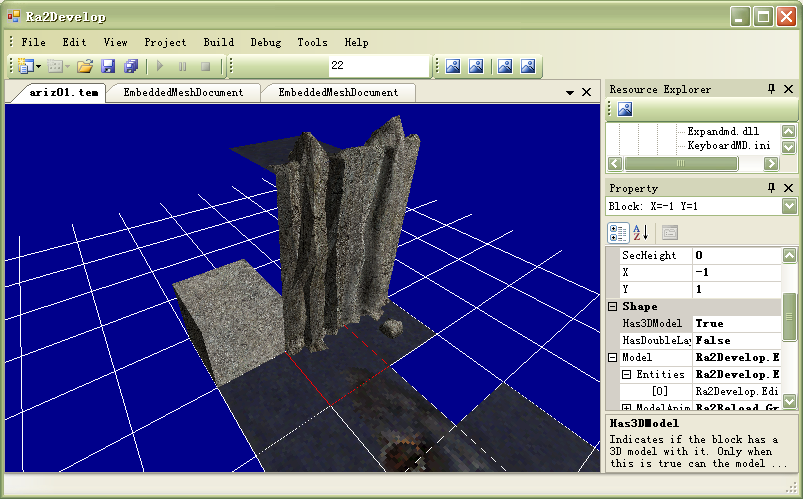Screen dimensions: 803x499
Task: Pin the Resource Explorer panel
Action: (x=771, y=89)
